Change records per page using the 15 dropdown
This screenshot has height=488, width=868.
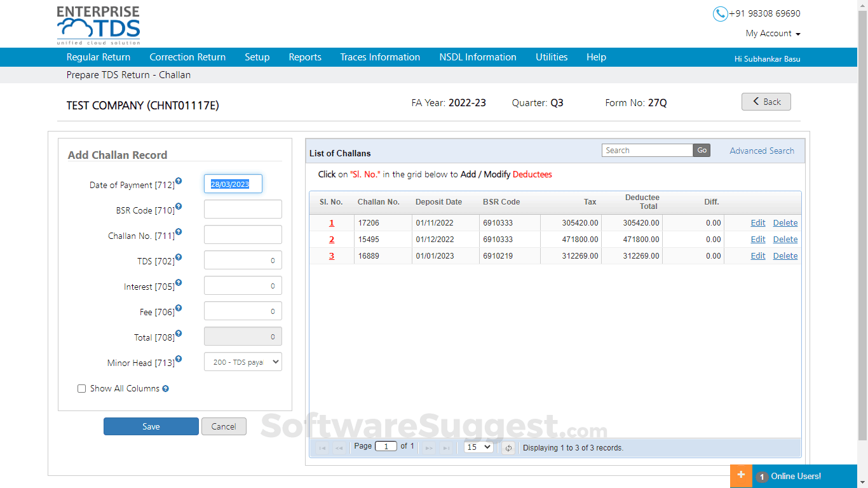point(478,447)
